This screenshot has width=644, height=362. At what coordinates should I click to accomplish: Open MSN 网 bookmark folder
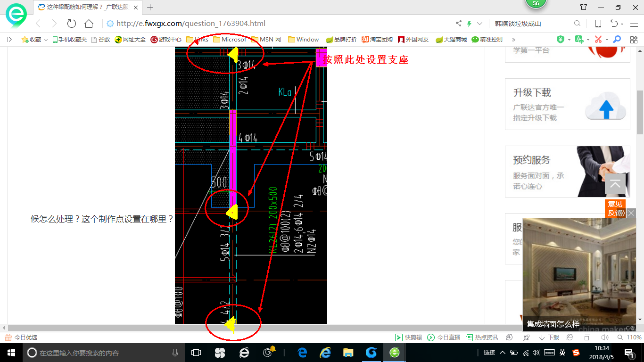[266, 40]
